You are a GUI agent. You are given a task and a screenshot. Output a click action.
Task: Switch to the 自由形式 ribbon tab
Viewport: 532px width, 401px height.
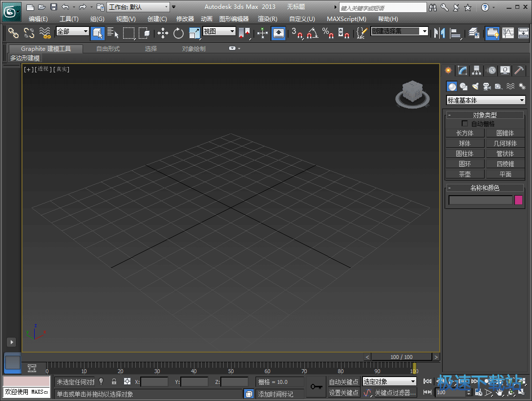click(x=108, y=49)
